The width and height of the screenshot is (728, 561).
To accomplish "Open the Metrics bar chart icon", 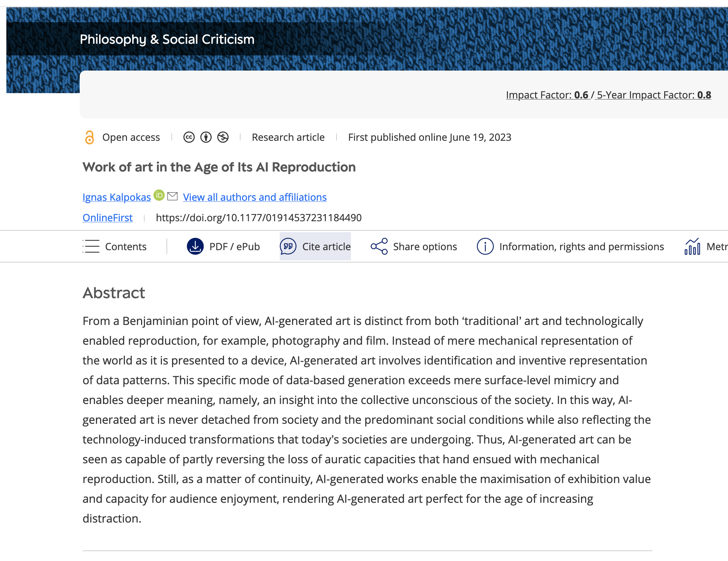I will [x=692, y=246].
